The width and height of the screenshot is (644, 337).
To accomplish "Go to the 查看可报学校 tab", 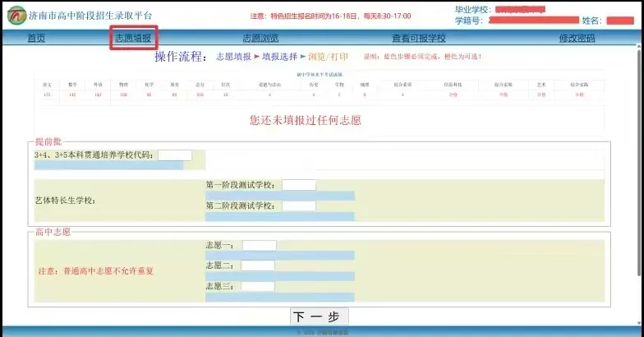I will click(419, 38).
